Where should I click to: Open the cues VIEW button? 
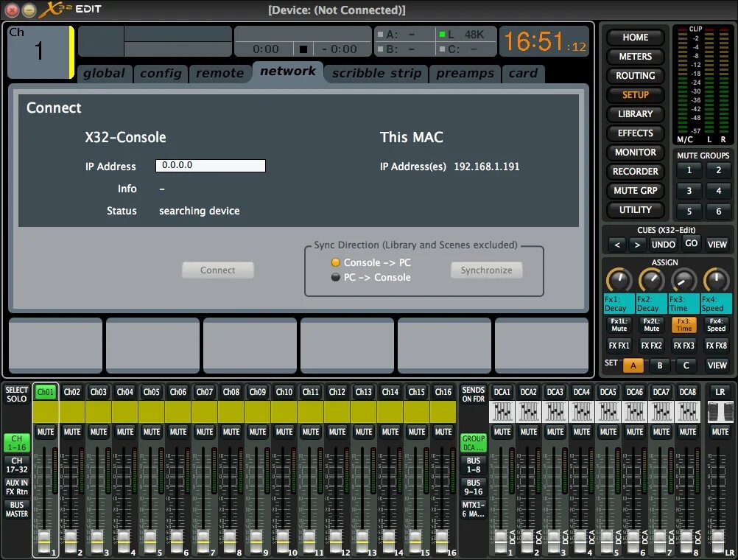click(717, 245)
